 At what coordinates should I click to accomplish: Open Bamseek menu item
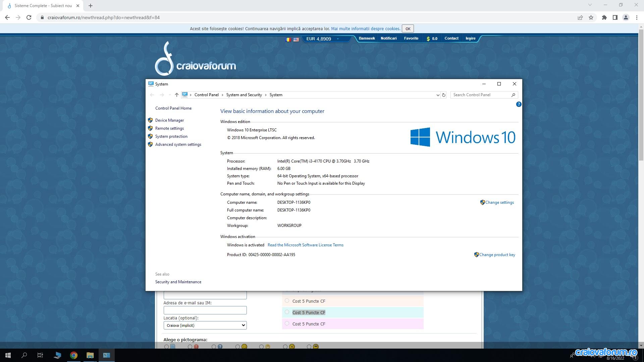click(367, 38)
